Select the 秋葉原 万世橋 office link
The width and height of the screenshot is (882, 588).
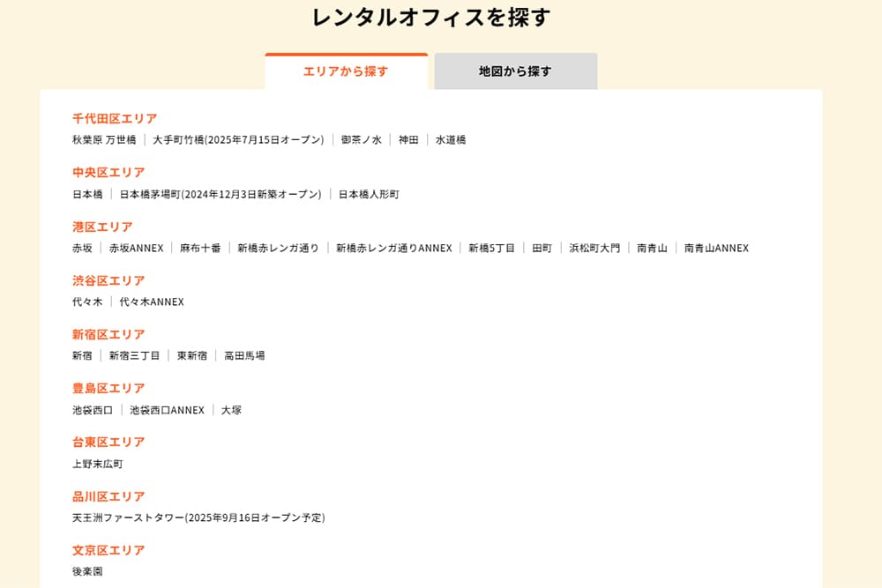[104, 140]
